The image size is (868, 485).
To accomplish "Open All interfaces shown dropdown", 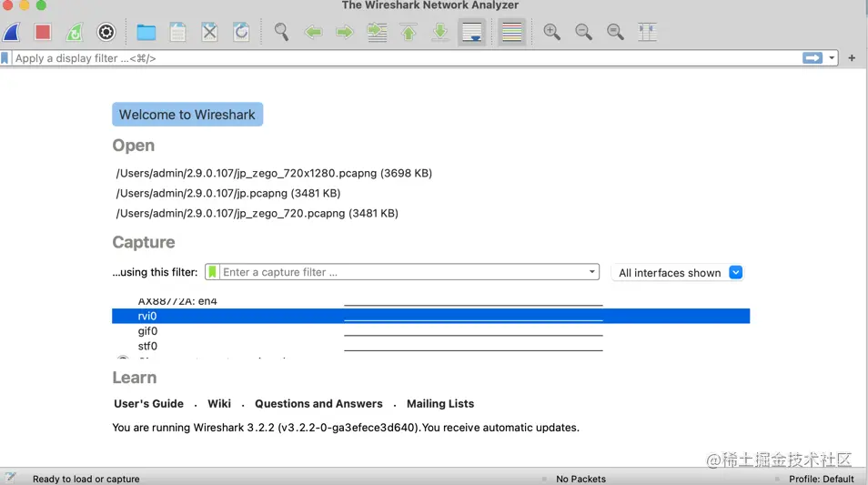I will coord(678,272).
